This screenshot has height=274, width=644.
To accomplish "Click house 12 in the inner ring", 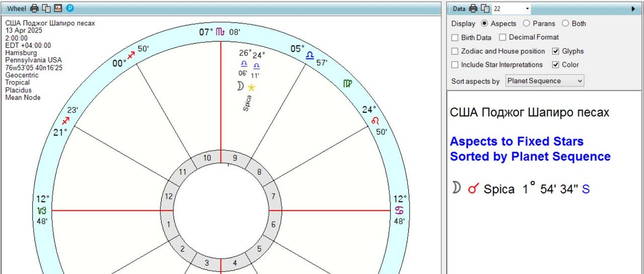I will (169, 196).
